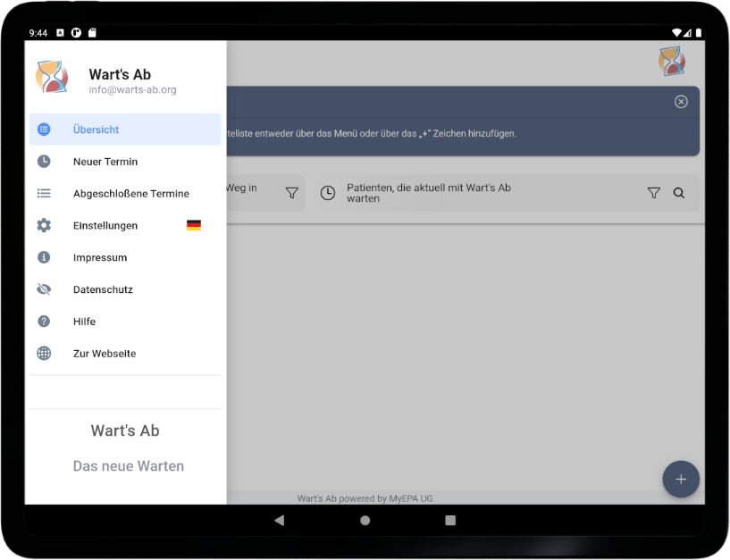Click filter icon of waiting patients list
Image resolution: width=730 pixels, height=560 pixels.
point(654,193)
